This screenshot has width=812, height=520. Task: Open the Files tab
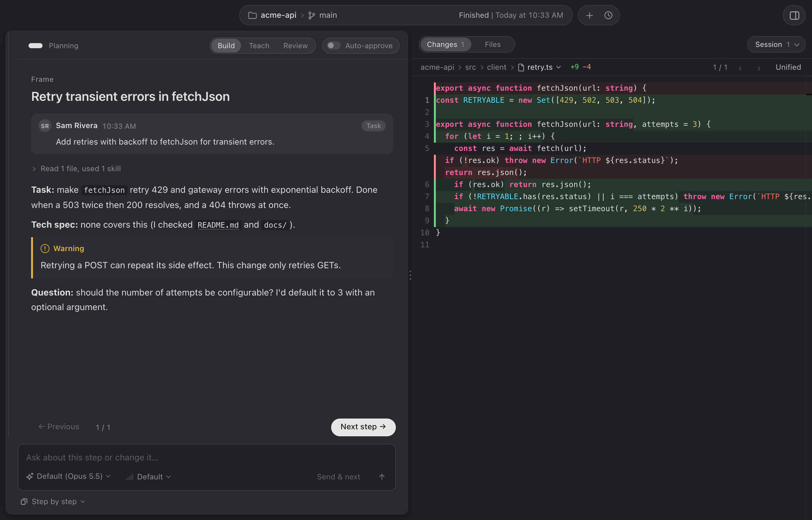493,45
